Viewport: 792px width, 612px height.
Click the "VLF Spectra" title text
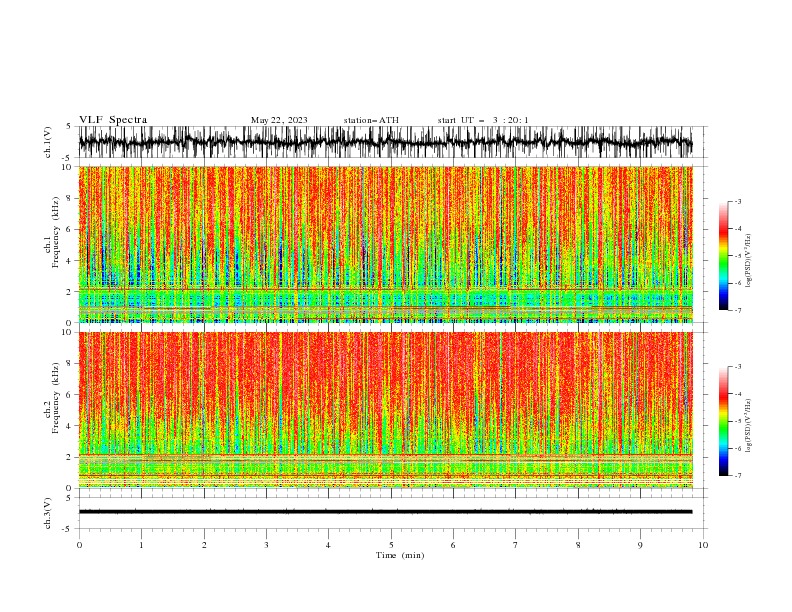tap(113, 120)
